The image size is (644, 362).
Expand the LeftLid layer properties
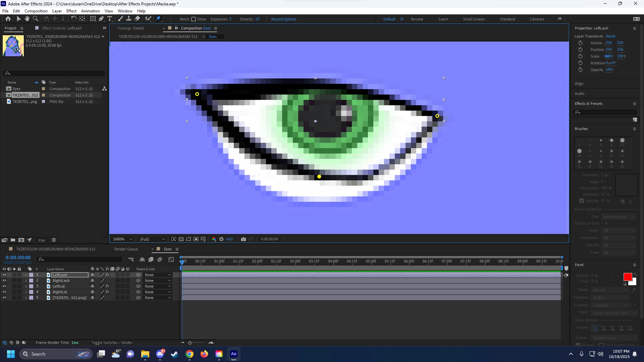pyautogui.click(x=26, y=286)
